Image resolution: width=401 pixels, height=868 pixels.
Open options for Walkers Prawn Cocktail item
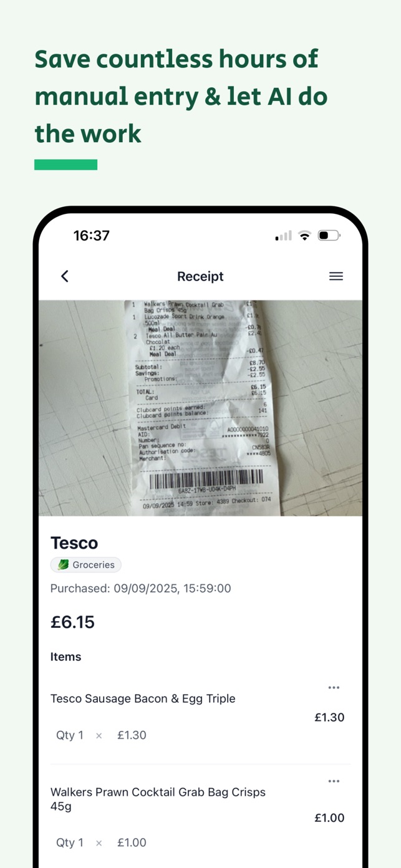click(x=334, y=781)
